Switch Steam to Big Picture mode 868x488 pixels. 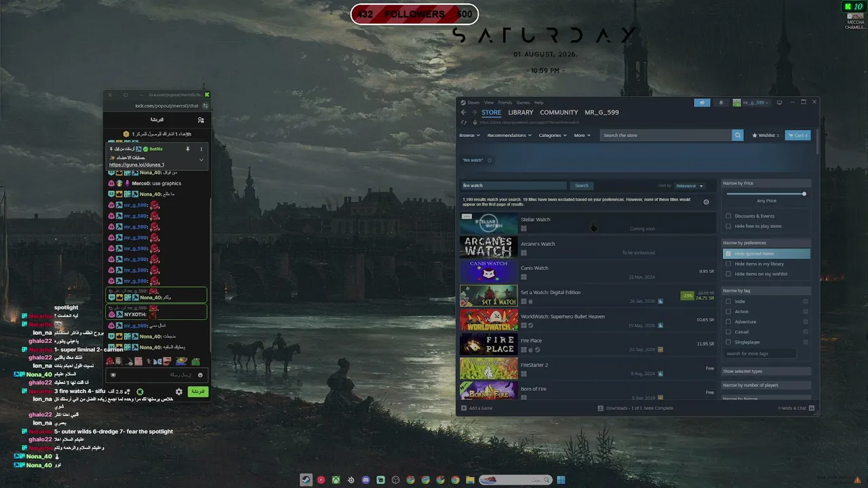(779, 102)
